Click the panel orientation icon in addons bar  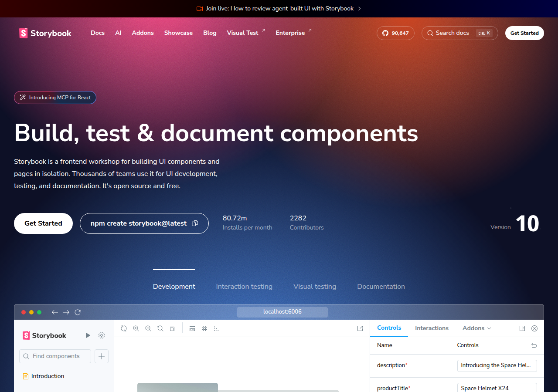click(x=522, y=328)
